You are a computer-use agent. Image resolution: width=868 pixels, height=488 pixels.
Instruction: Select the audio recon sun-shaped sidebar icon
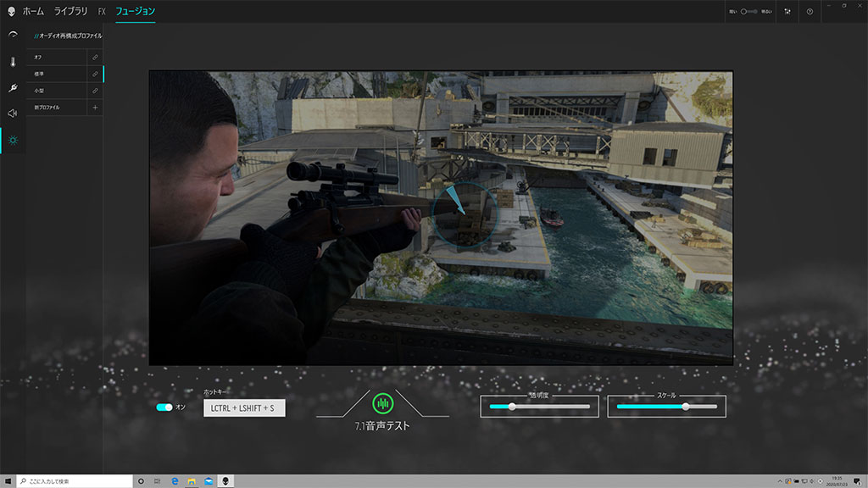(13, 140)
